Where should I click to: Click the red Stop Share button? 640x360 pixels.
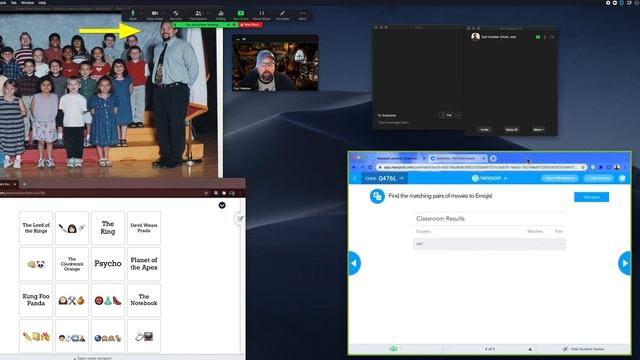pos(250,25)
